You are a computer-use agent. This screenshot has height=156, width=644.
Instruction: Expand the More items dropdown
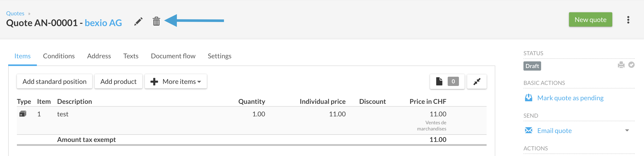click(176, 82)
